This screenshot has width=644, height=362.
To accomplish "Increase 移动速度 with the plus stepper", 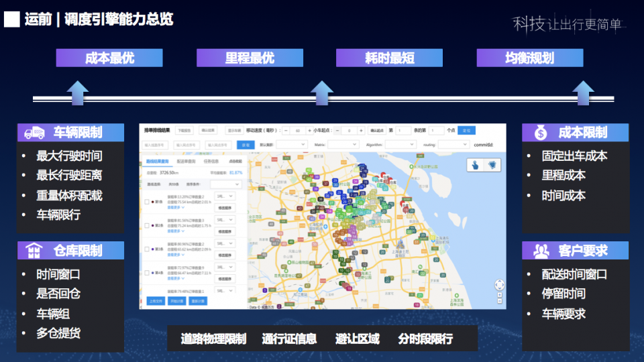I will point(309,131).
